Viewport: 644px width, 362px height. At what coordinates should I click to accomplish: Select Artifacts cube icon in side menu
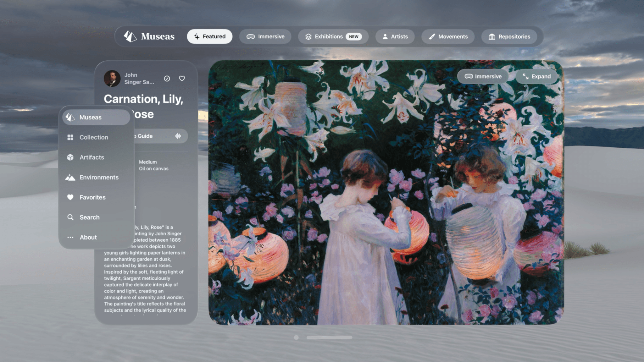(70, 157)
